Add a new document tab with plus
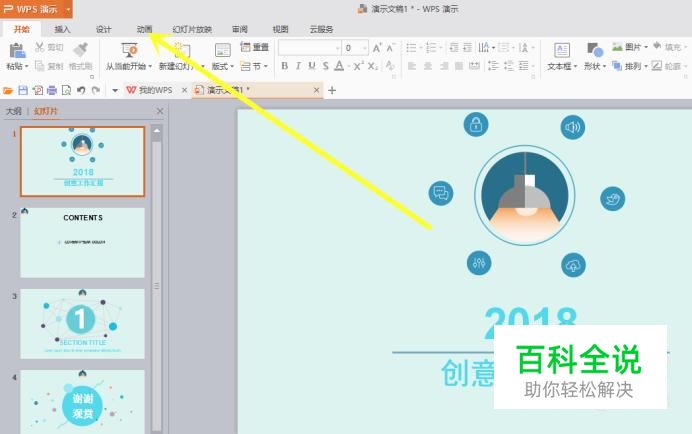 pyautogui.click(x=332, y=91)
